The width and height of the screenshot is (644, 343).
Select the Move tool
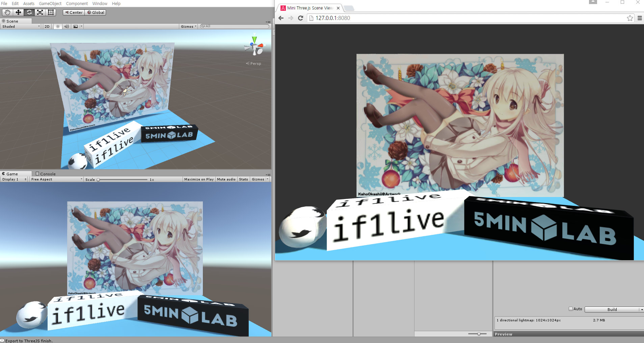tap(18, 12)
